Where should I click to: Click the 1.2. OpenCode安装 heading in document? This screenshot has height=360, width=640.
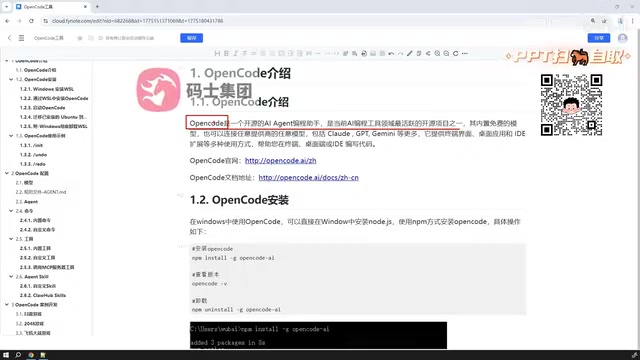pos(239,200)
